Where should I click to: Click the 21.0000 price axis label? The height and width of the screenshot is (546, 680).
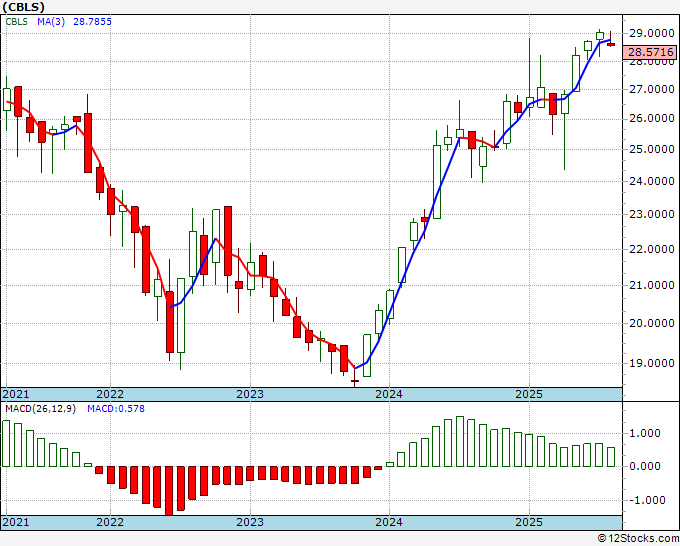pyautogui.click(x=652, y=285)
